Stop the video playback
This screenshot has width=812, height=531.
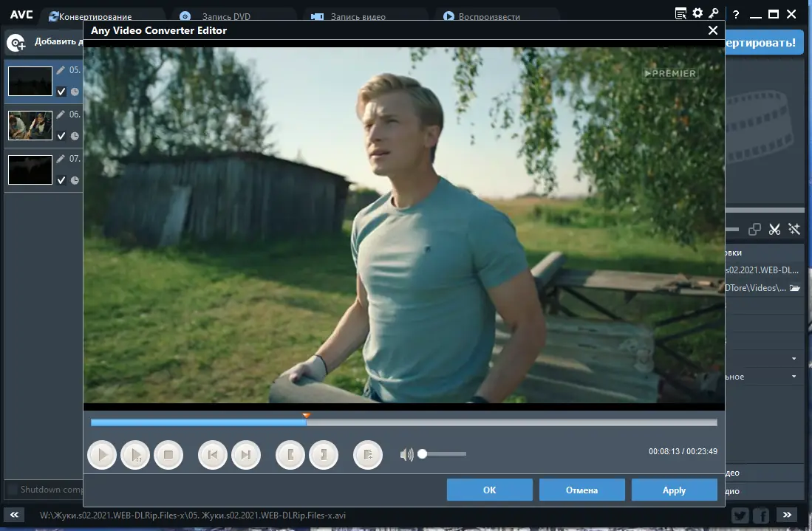click(x=168, y=455)
